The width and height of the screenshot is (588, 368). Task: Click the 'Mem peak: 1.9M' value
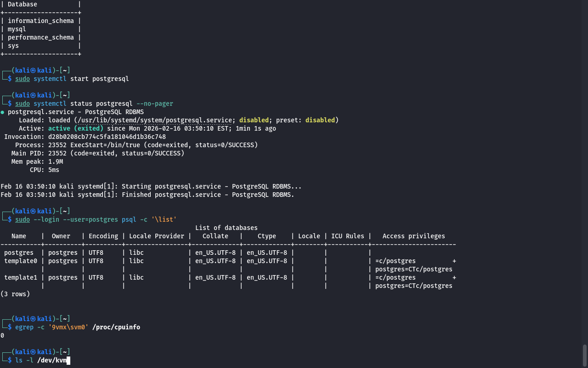(56, 161)
